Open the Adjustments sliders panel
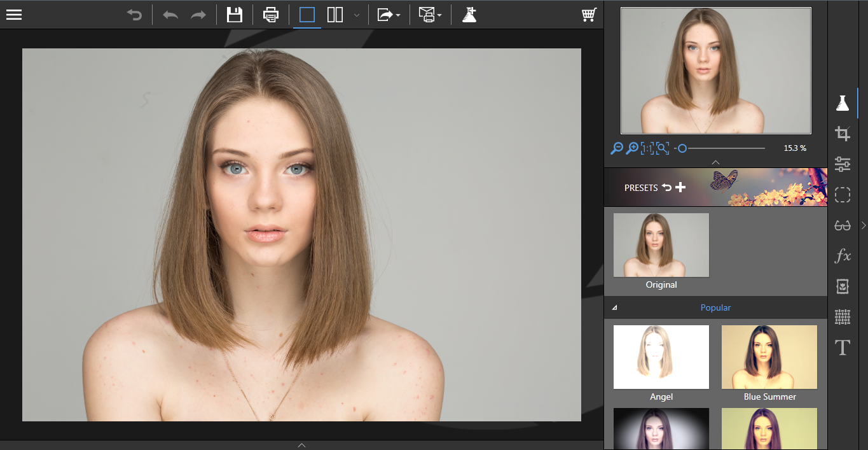This screenshot has height=450, width=868. point(843,164)
